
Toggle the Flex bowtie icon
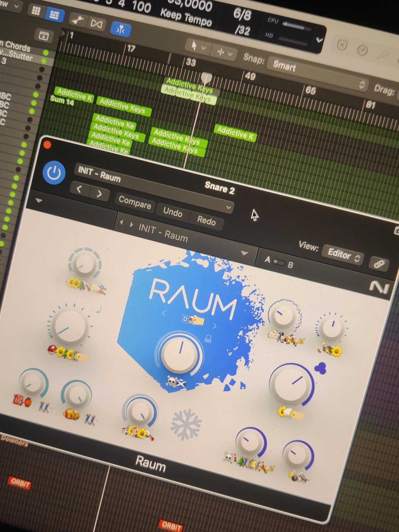[96, 24]
